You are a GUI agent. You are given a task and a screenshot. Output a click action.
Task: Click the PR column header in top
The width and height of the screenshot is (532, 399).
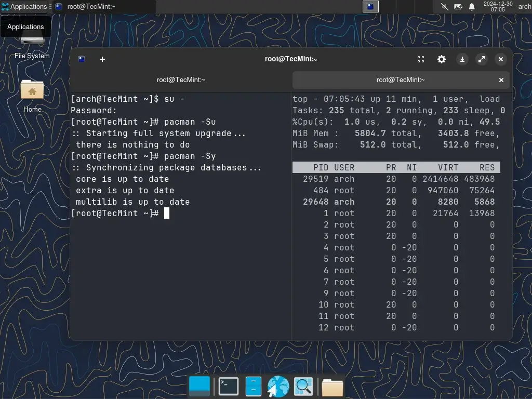391,168
